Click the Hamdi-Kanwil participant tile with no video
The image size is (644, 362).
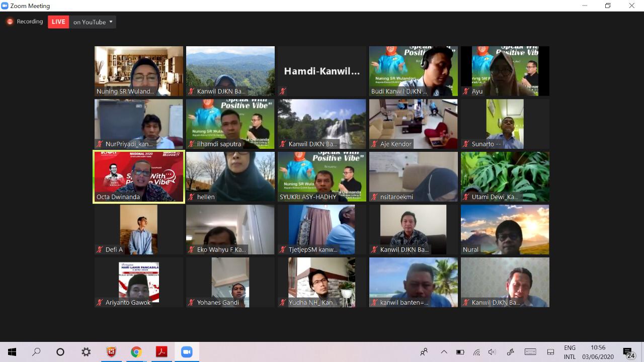click(322, 71)
